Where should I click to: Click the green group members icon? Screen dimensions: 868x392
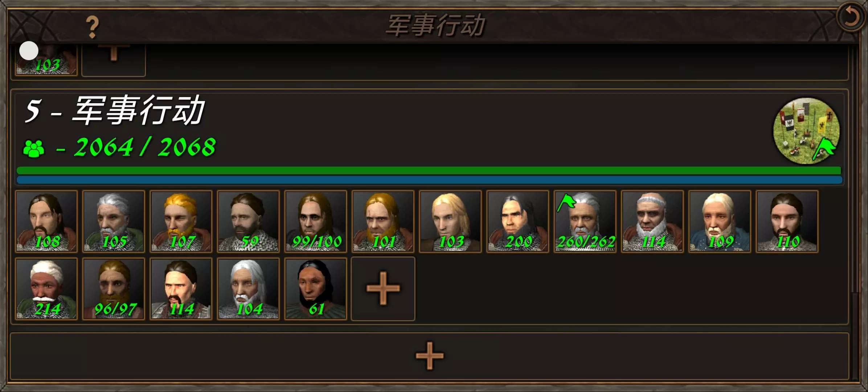pyautogui.click(x=34, y=148)
